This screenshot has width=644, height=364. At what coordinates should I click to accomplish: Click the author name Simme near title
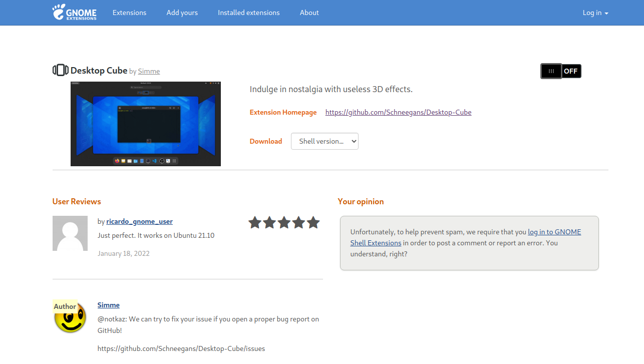(x=149, y=71)
